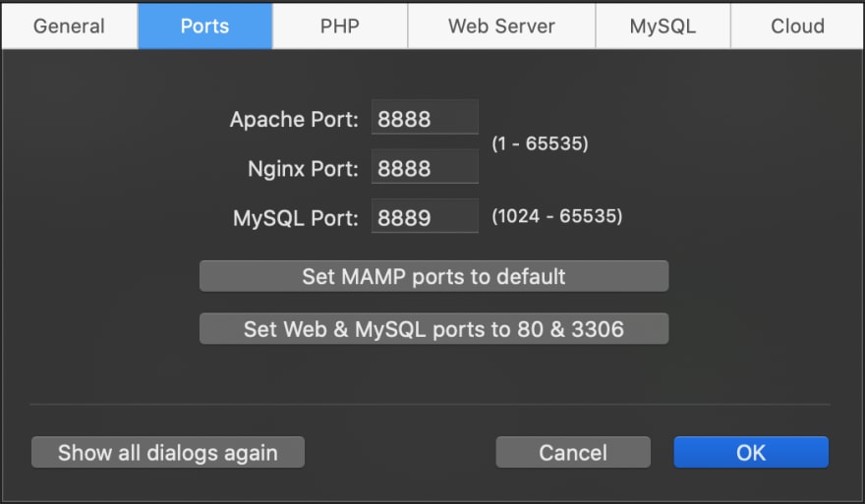The height and width of the screenshot is (504, 865).
Task: Open the PHP tab
Action: click(340, 26)
